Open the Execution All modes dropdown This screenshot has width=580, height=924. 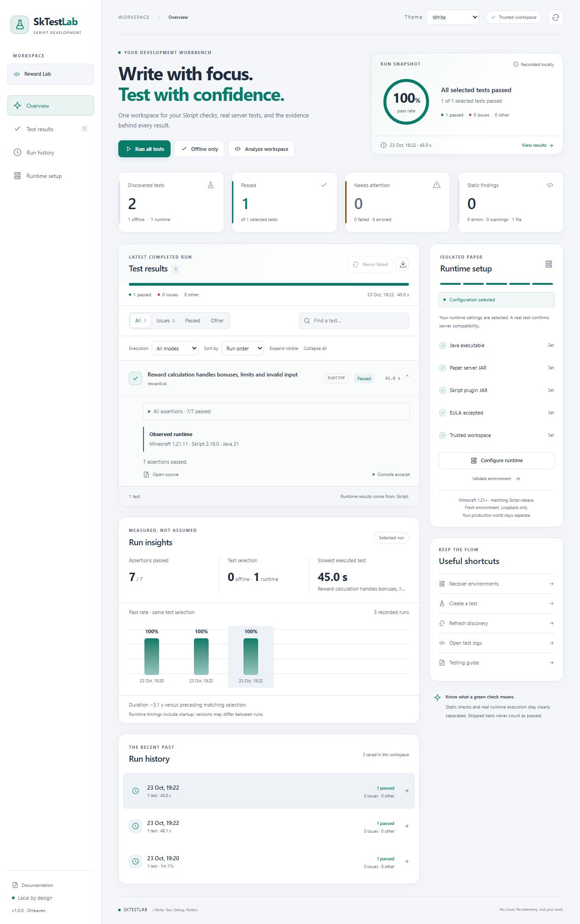click(175, 349)
